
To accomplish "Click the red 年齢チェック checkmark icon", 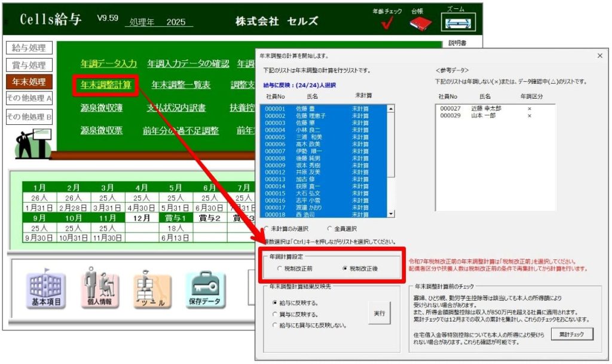I will (x=387, y=23).
